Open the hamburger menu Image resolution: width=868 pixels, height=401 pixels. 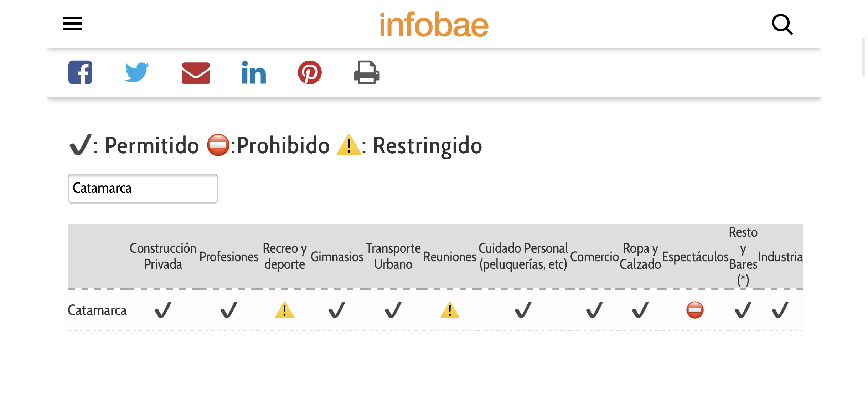tap(73, 24)
